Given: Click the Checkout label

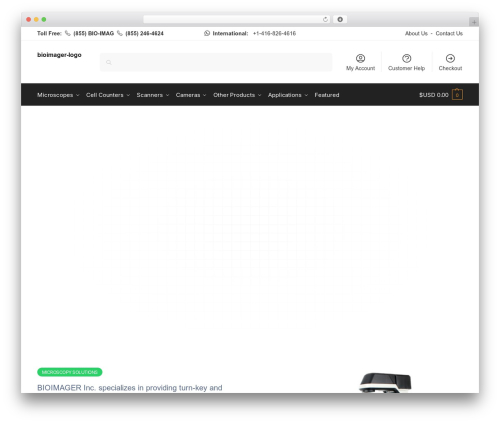Looking at the screenshot, I should [450, 68].
